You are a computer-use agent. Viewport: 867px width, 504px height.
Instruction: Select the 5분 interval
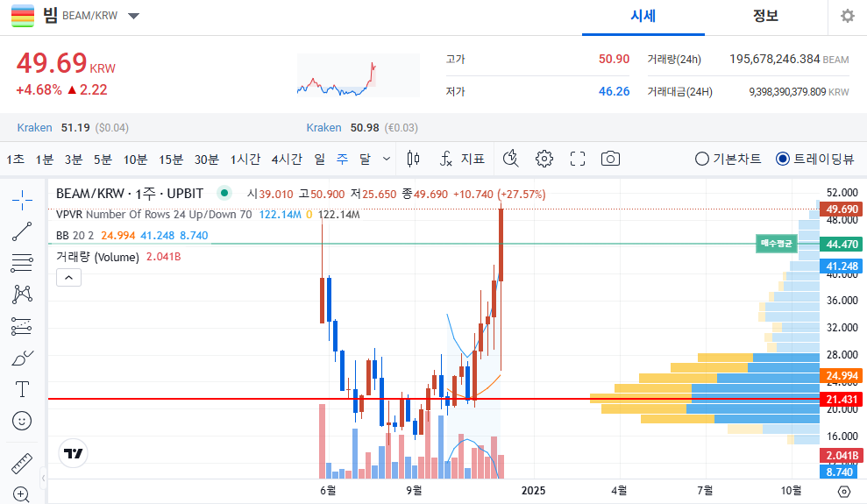103,160
